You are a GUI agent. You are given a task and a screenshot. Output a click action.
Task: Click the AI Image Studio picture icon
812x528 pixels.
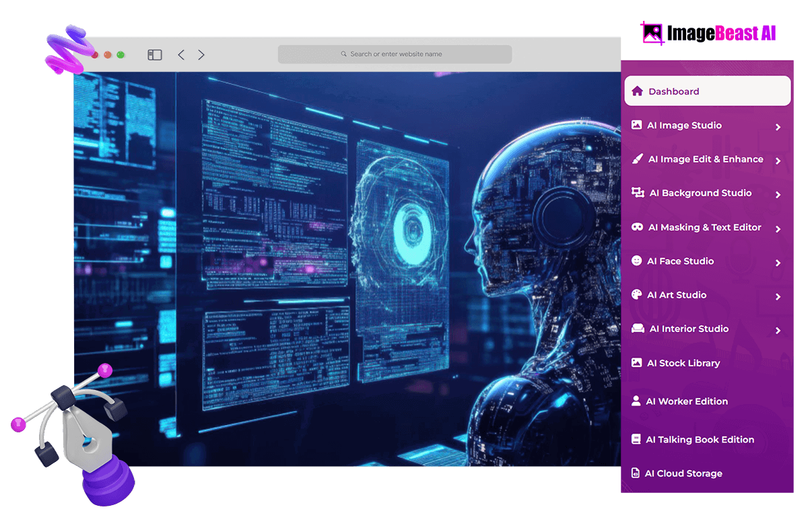[x=636, y=125]
